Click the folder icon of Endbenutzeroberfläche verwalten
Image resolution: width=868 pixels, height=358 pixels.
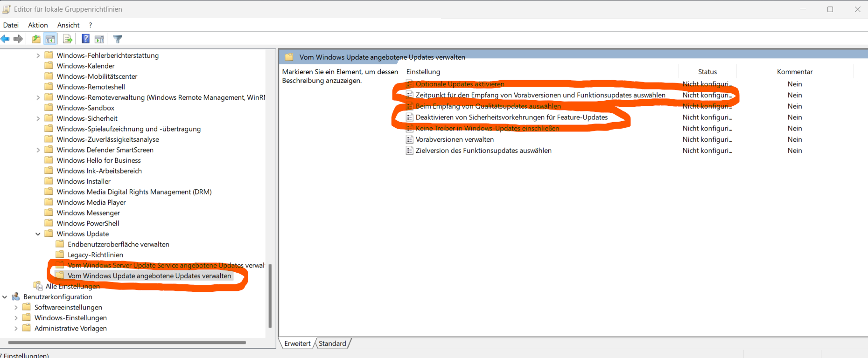[x=59, y=244]
